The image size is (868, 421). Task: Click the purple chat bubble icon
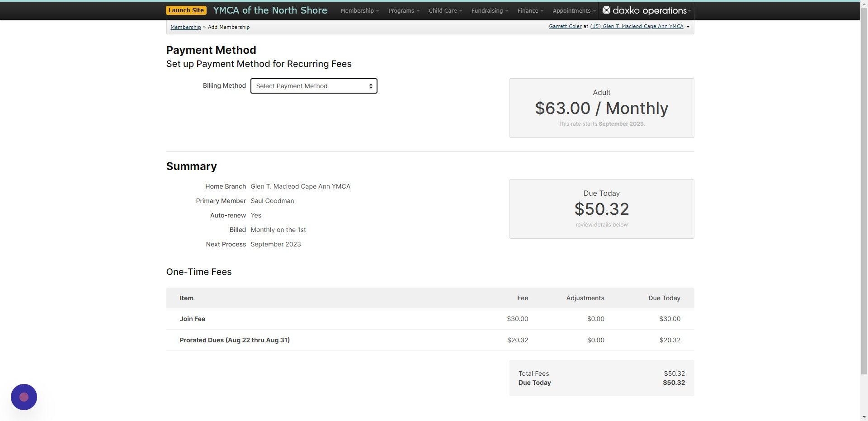point(24,397)
